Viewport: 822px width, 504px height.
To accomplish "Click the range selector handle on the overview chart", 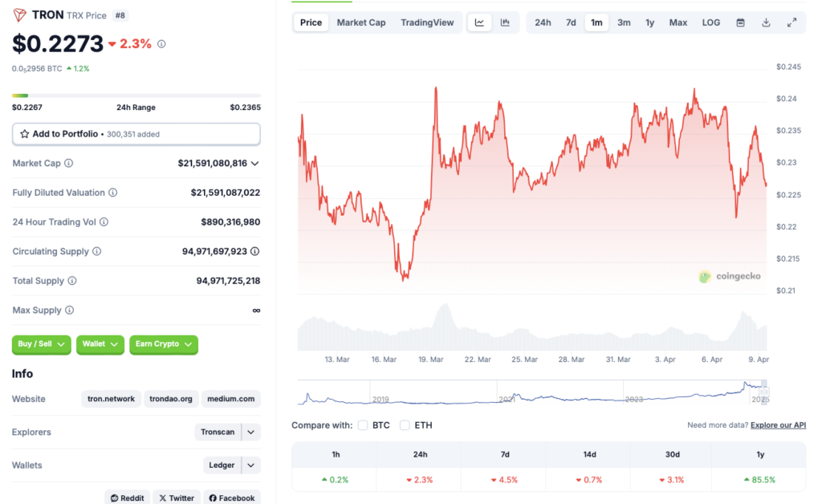I will (x=764, y=392).
